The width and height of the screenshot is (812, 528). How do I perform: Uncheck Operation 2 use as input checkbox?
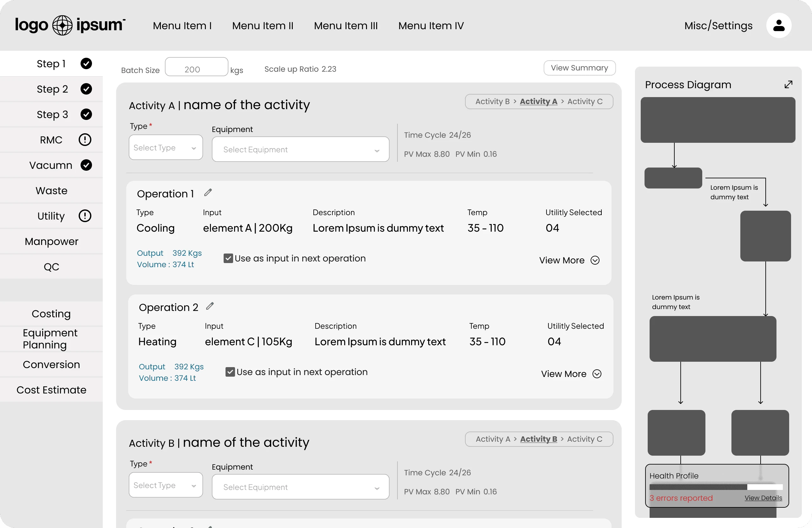230,372
